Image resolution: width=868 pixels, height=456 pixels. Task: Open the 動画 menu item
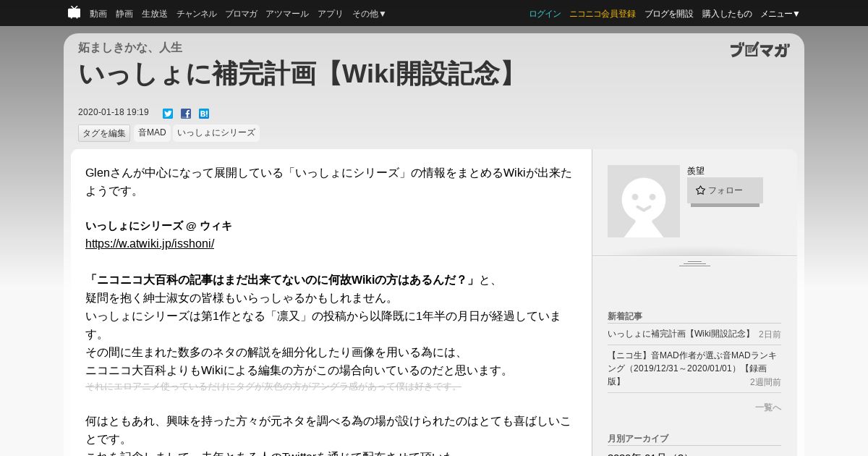[98, 14]
